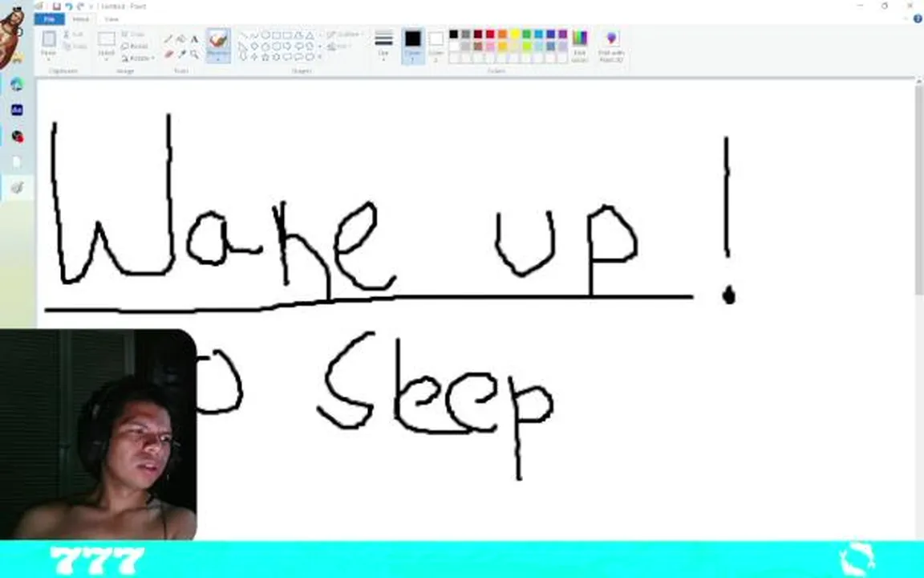Screen dimensions: 924x578
Task: Select the Text tool
Action: (194, 39)
